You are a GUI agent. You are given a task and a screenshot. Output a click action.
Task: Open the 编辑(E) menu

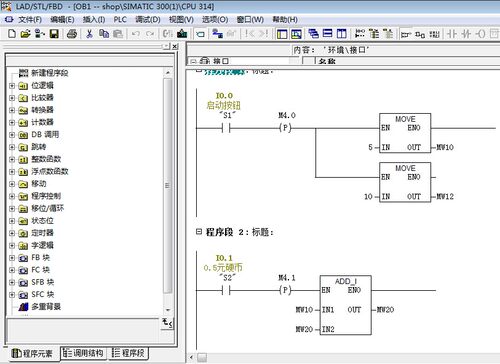coord(62,20)
